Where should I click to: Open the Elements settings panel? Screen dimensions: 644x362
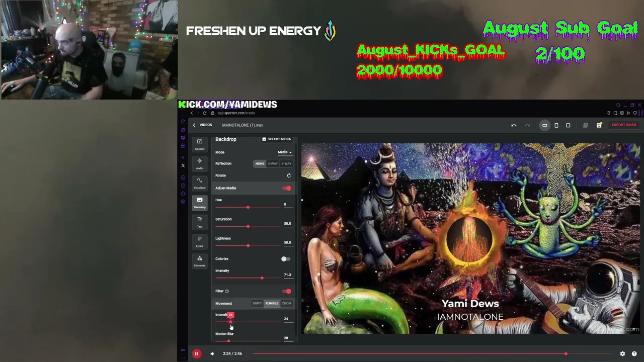click(200, 261)
